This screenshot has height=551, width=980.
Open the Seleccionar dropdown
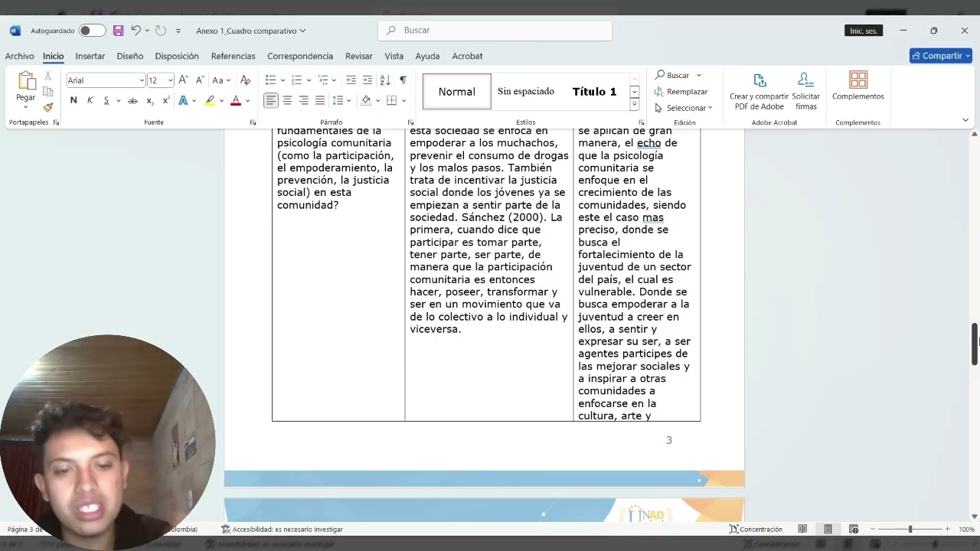[x=684, y=108]
